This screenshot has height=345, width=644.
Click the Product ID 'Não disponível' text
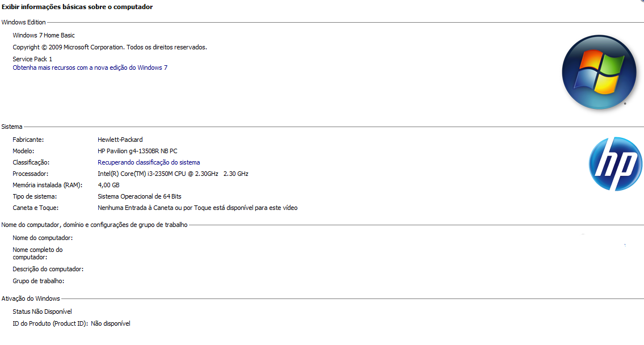pyautogui.click(x=111, y=323)
